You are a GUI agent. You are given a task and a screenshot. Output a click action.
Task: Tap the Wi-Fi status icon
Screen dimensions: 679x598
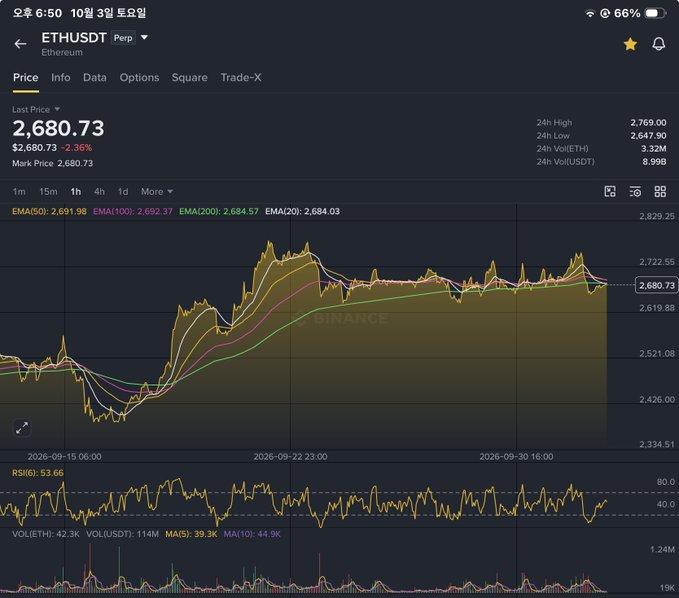[590, 13]
